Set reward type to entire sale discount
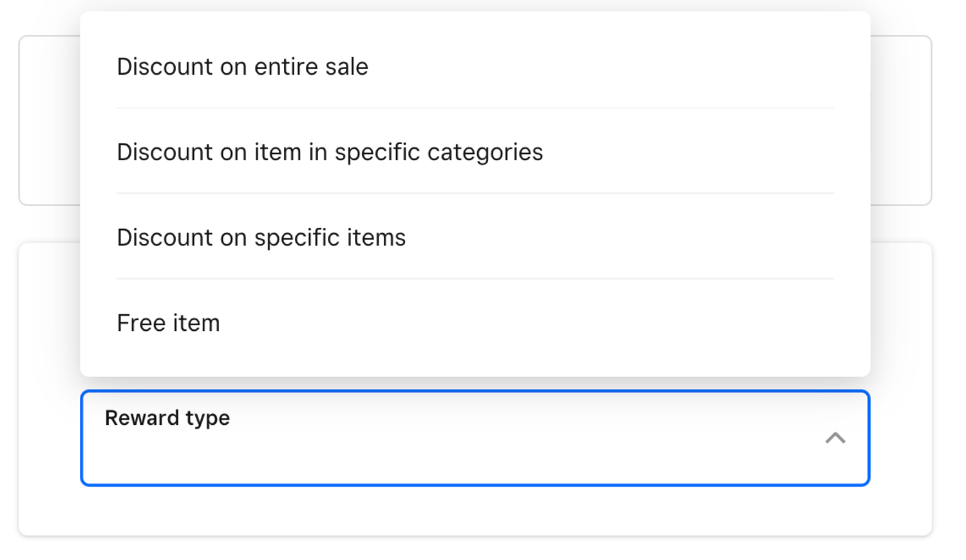This screenshot has width=966, height=560. tap(242, 67)
